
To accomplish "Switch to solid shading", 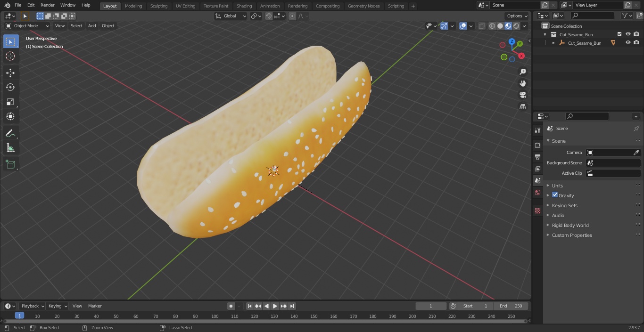I will click(x=500, y=26).
